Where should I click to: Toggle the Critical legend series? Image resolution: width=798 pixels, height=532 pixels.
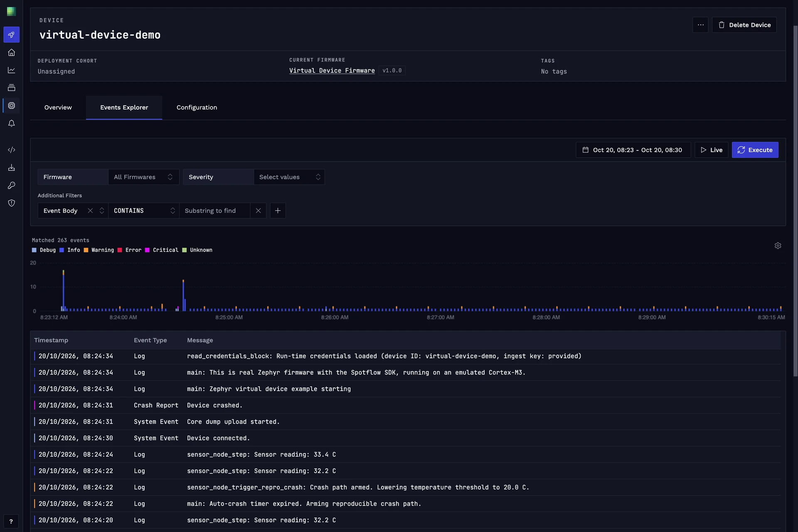pyautogui.click(x=162, y=250)
